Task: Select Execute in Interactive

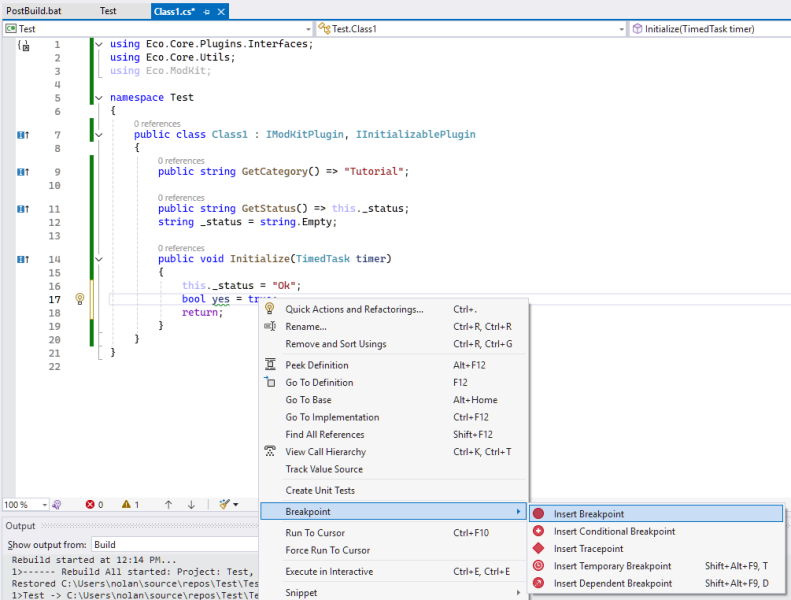Action: (393, 572)
